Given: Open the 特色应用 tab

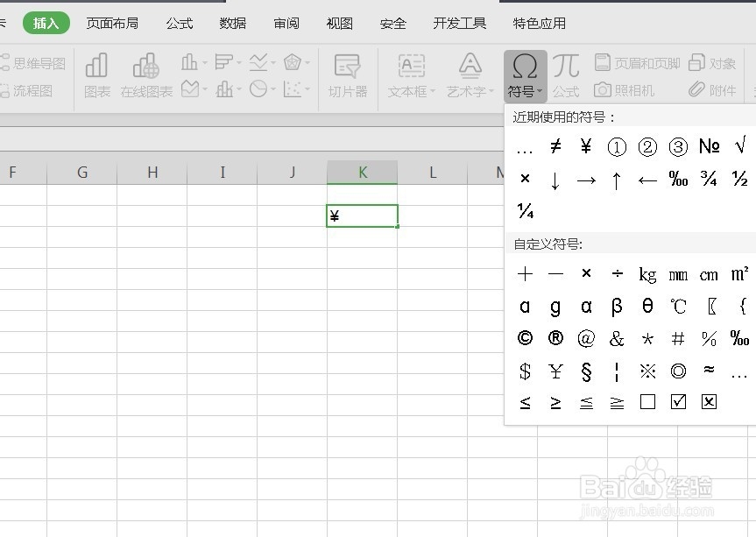Looking at the screenshot, I should (x=540, y=23).
